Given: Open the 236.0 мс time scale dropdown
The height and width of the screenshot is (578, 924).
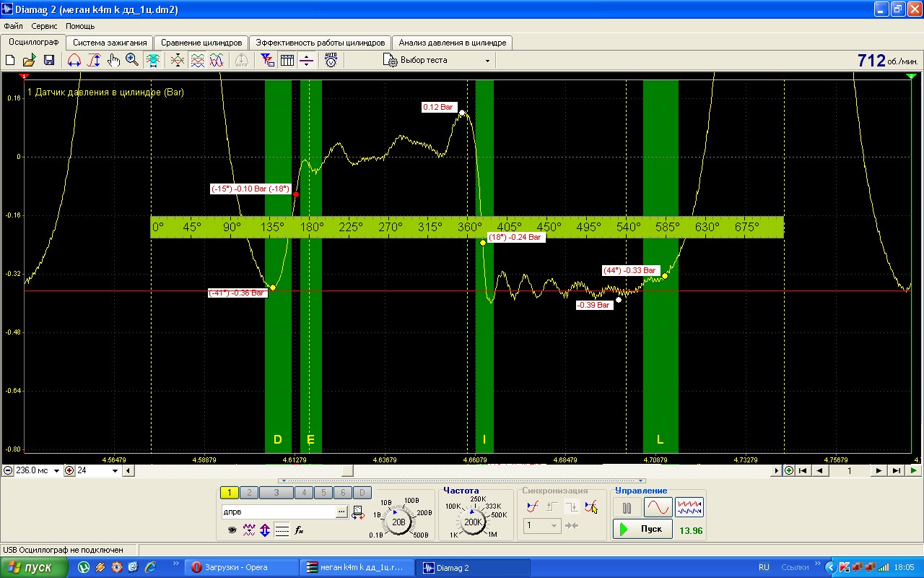Looking at the screenshot, I should pyautogui.click(x=57, y=470).
